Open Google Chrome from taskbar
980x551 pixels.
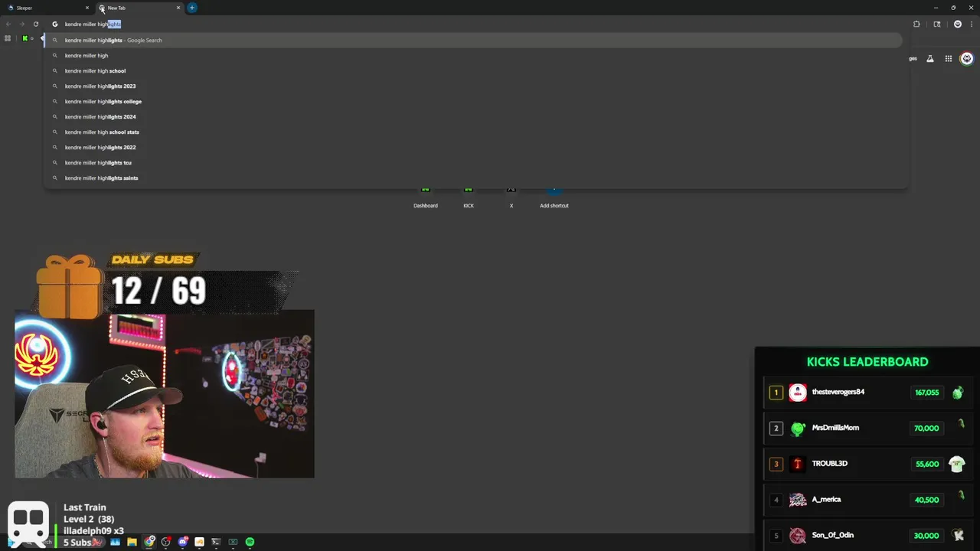(x=149, y=542)
